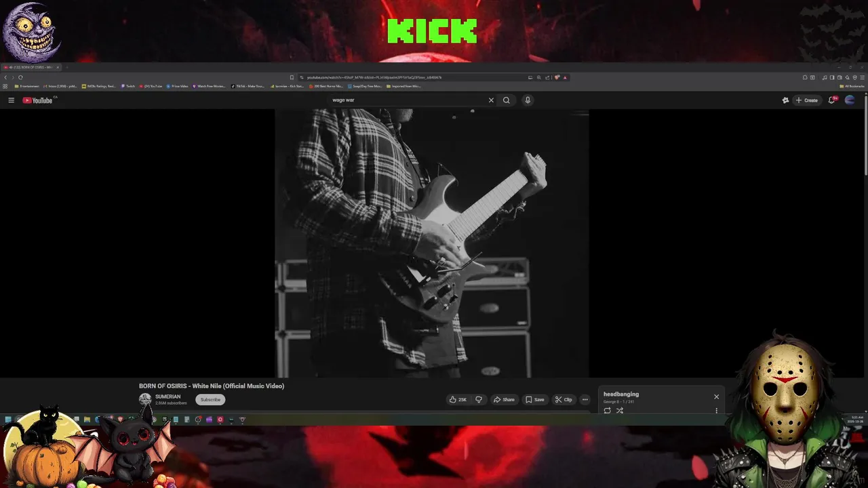Close the headbanging playlist panel

[716, 397]
